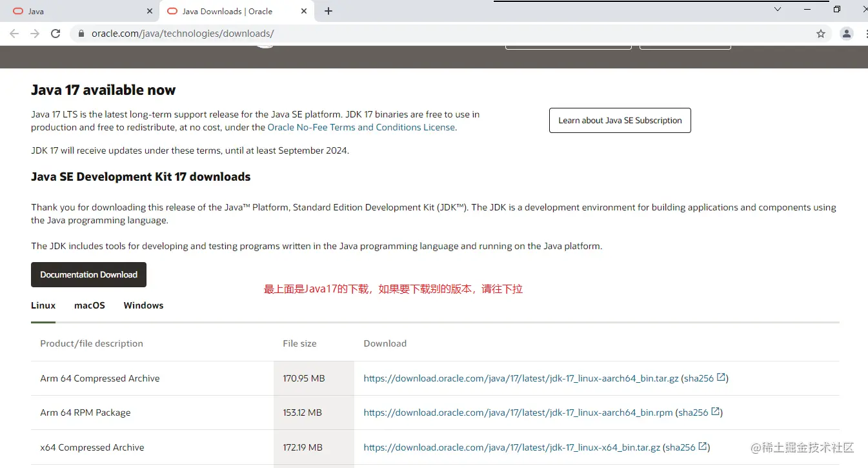
Task: Bookmark page with star icon
Action: pyautogui.click(x=821, y=34)
